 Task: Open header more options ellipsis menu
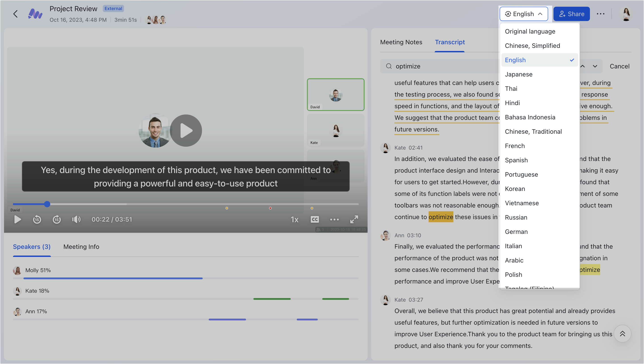coord(600,14)
